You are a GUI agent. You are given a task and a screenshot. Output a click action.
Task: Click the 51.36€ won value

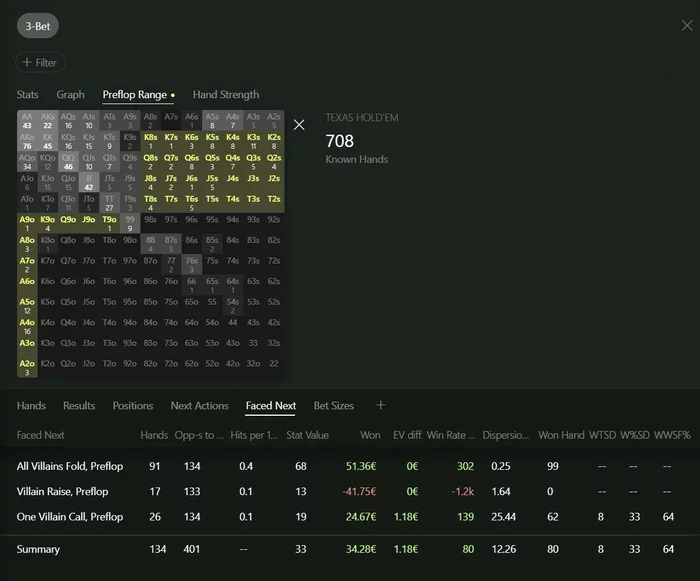point(361,466)
